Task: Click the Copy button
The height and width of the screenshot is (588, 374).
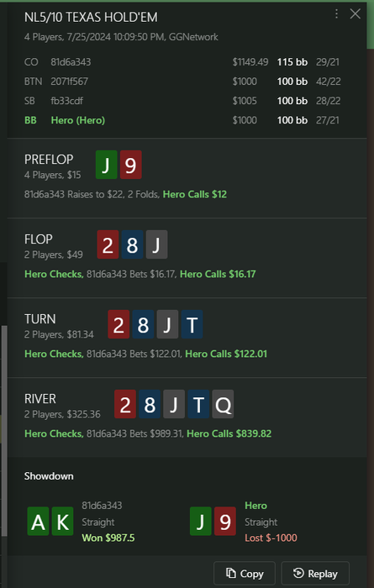Action: click(245, 574)
